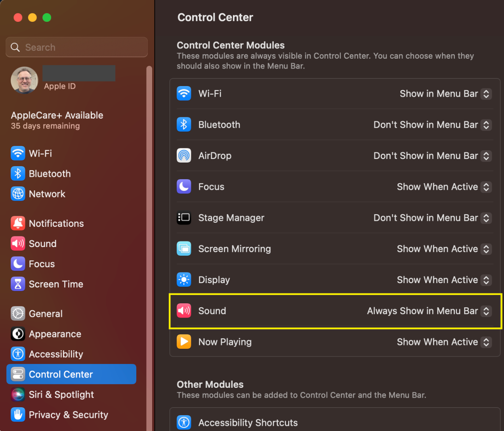Screen dimensions: 504x431
Task: Click the Control Center Modules heading
Action: (x=231, y=45)
